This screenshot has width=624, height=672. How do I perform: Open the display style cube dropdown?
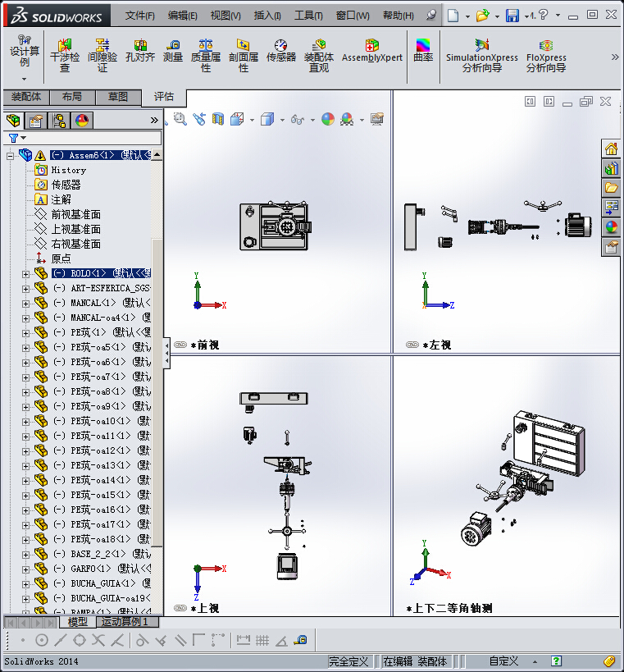coord(282,120)
